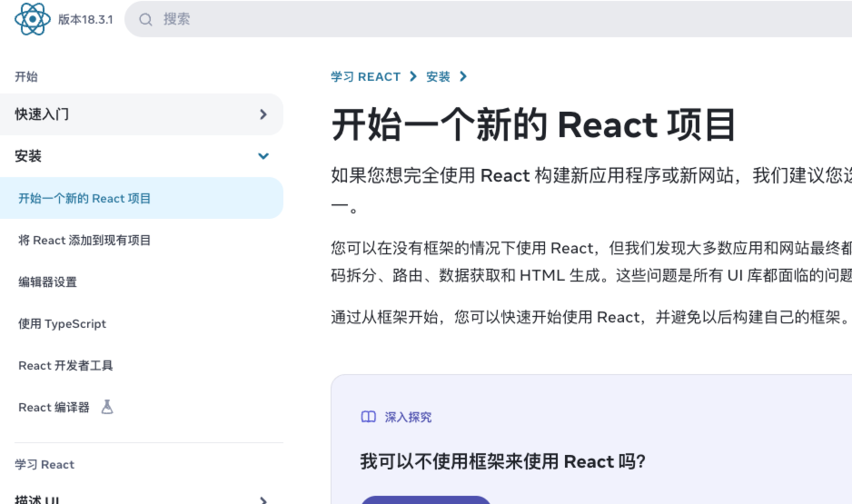This screenshot has height=504, width=852.
Task: Go to 安装 breadcrumb link
Action: 438,76
